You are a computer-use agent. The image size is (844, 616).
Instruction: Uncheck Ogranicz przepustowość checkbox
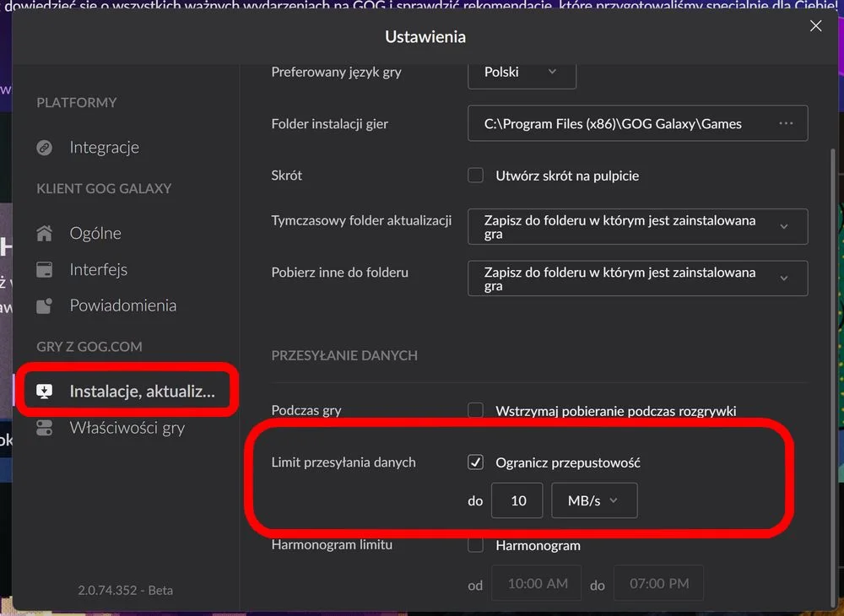(x=475, y=462)
